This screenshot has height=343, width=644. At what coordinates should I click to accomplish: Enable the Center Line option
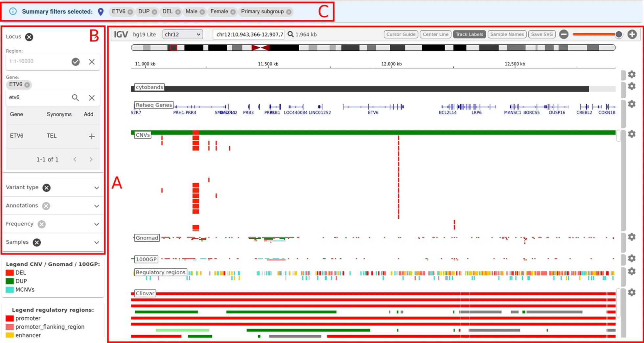435,34
